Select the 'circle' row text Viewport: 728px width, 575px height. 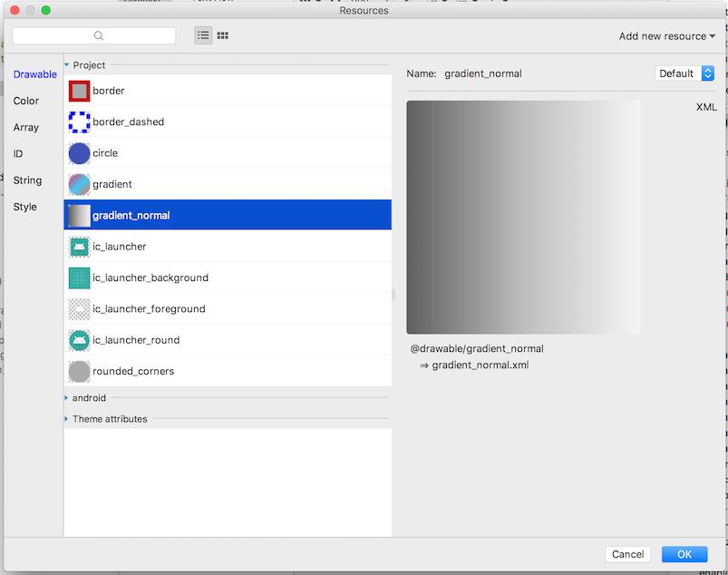point(105,152)
